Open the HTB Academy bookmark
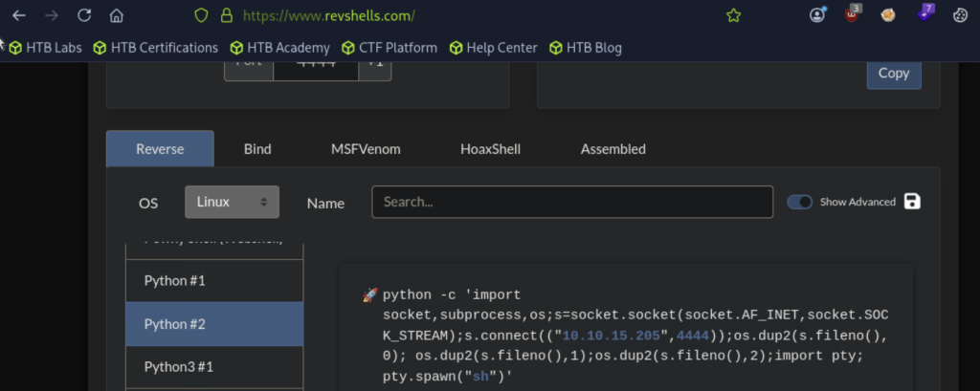 [x=280, y=48]
